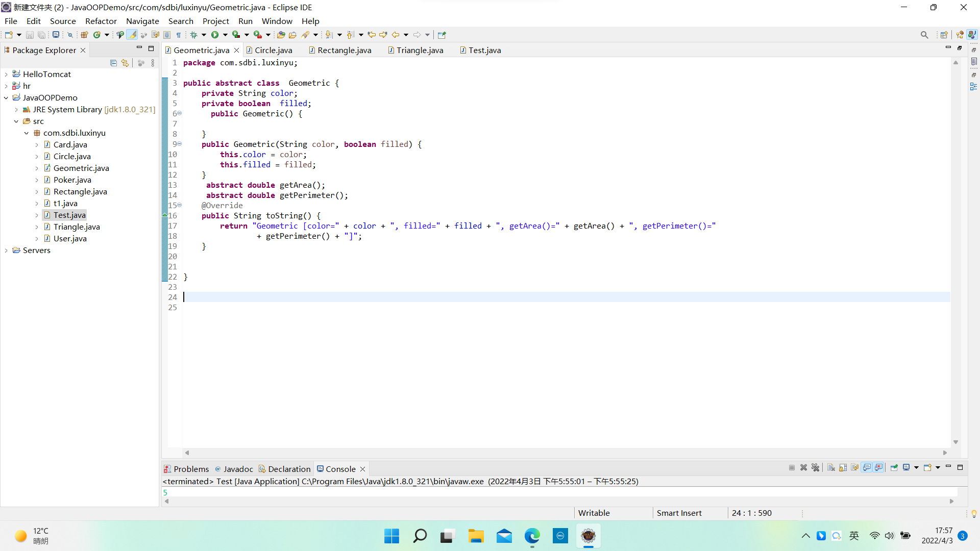Pin the Console with the pin icon
980x551 pixels.
[894, 467]
